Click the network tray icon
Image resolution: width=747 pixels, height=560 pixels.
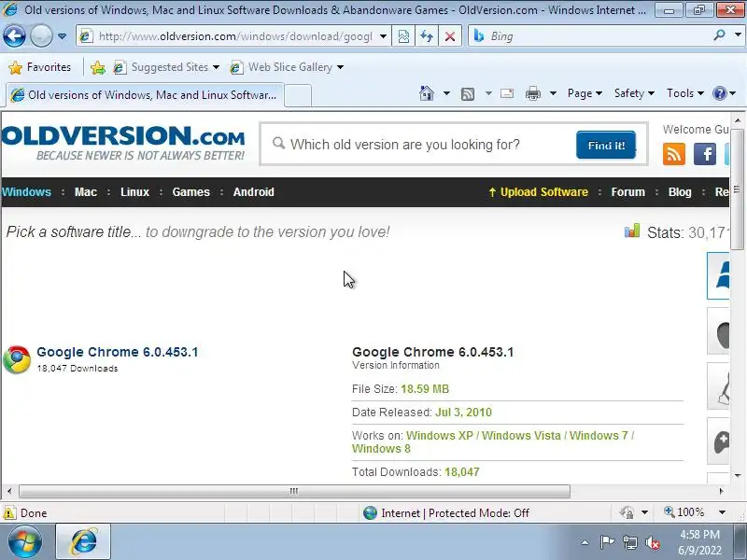pos(629,542)
